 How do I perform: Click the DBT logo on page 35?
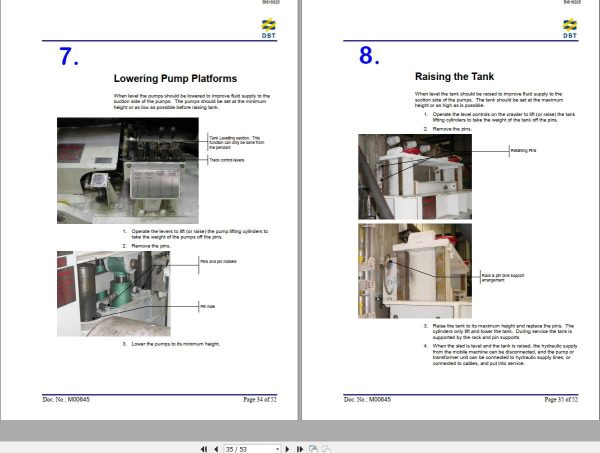570,28
